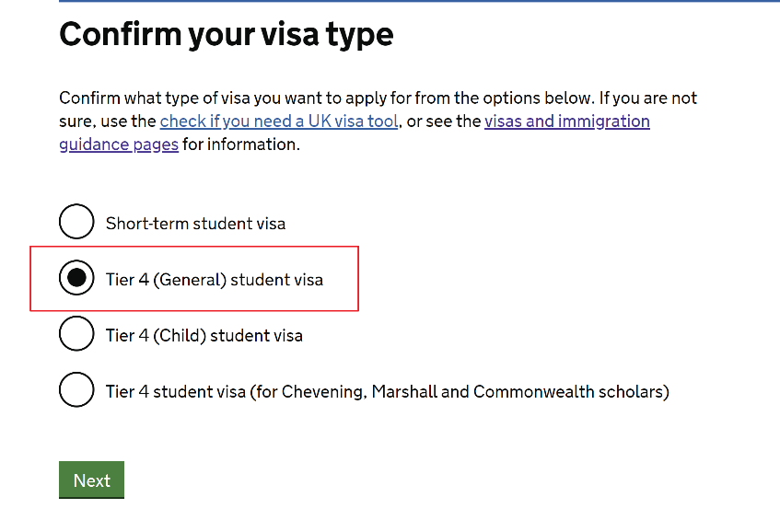Click the "Tier 4 (Child) student visa" label
This screenshot has height=532, width=780.
(x=204, y=335)
